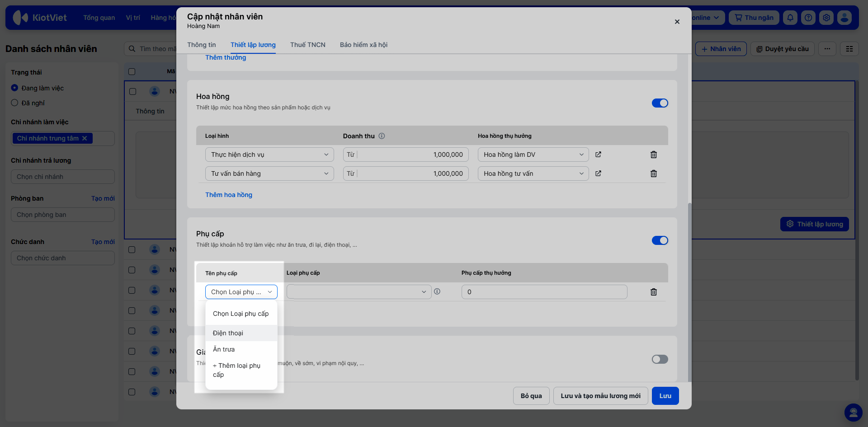Viewport: 868px width, 427px height.
Task: Click the Doanh thu field for Tư vấn bán hàng
Action: pyautogui.click(x=406, y=174)
